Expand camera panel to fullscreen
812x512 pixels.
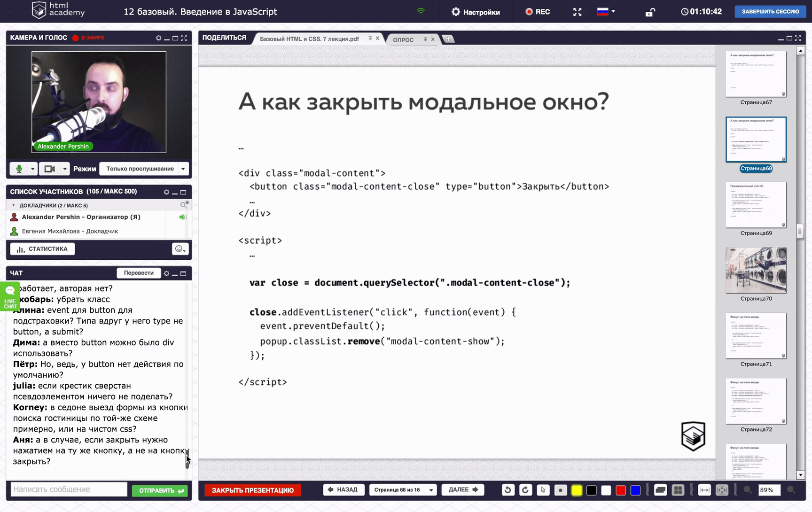(184, 38)
